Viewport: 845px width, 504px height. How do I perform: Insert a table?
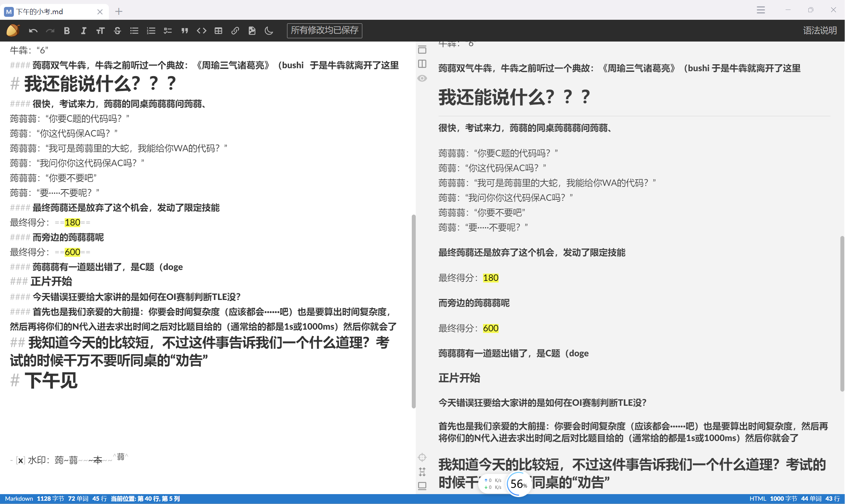click(218, 31)
